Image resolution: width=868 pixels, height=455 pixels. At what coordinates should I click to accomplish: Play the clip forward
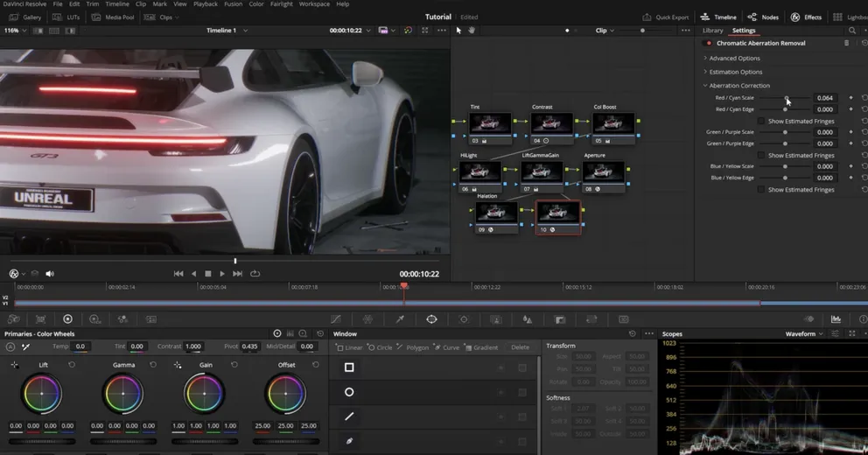[222, 274]
